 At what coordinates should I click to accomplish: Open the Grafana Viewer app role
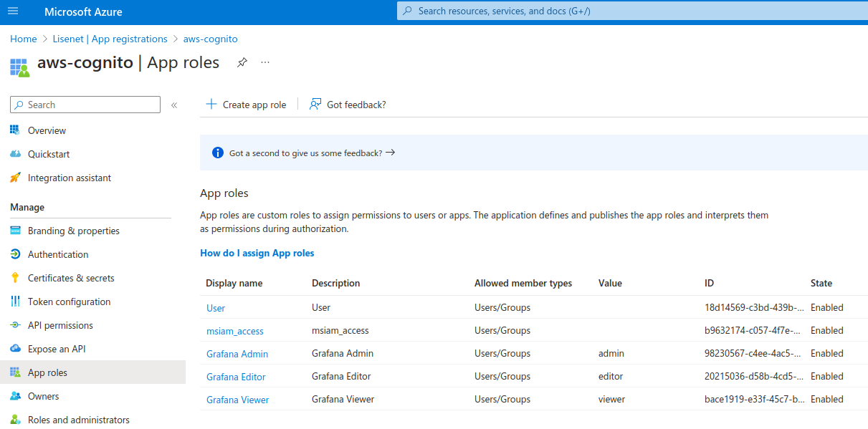pos(238,400)
